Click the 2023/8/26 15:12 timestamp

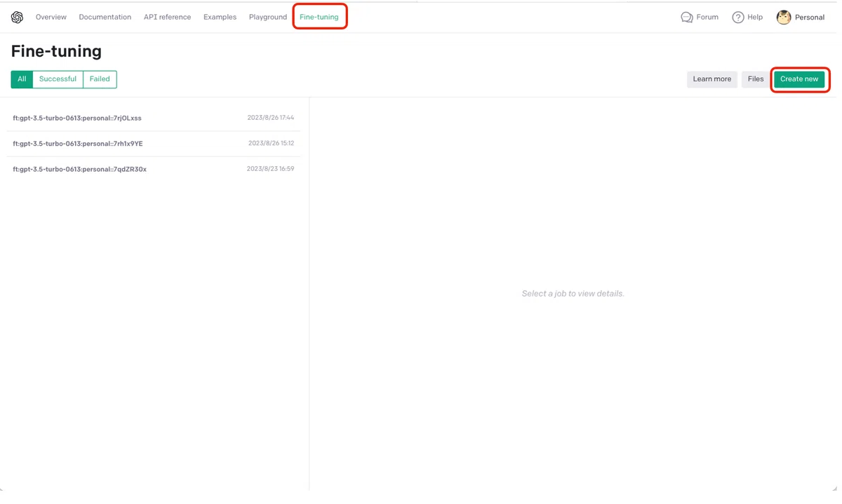[271, 143]
